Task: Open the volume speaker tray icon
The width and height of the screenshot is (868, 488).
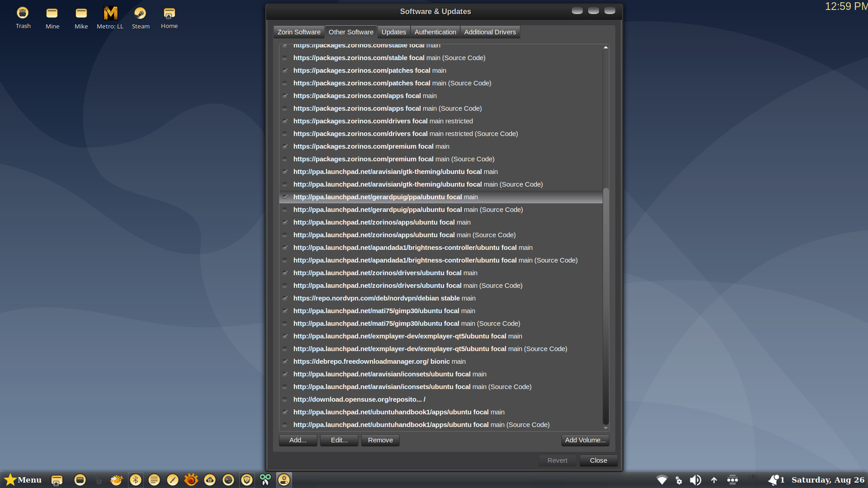Action: [695, 480]
